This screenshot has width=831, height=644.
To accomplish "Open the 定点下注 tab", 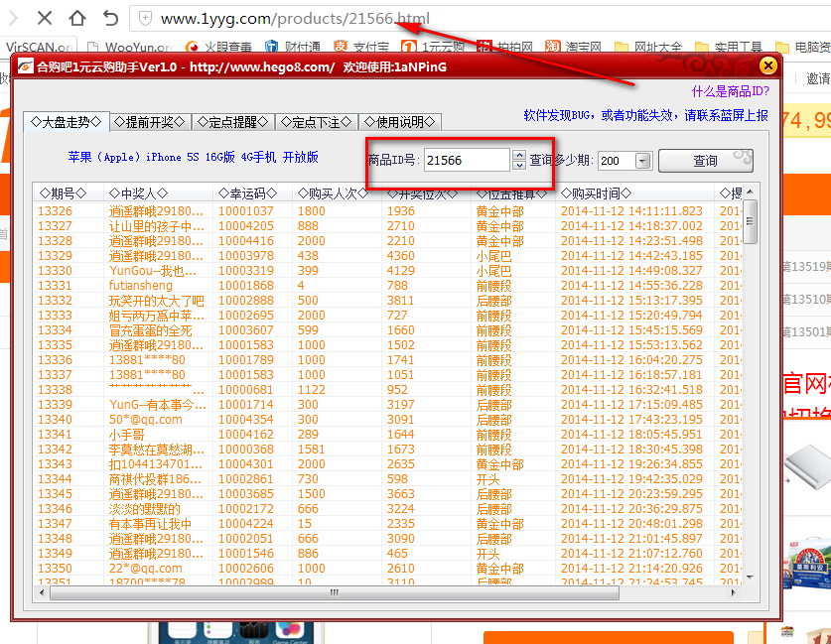I will (x=316, y=122).
